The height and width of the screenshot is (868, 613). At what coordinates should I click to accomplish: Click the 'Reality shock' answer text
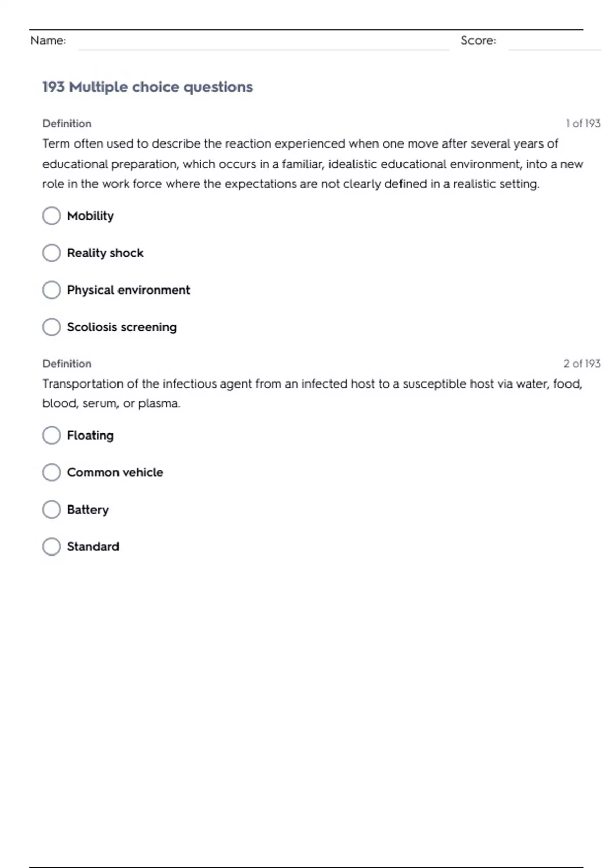[x=105, y=253]
